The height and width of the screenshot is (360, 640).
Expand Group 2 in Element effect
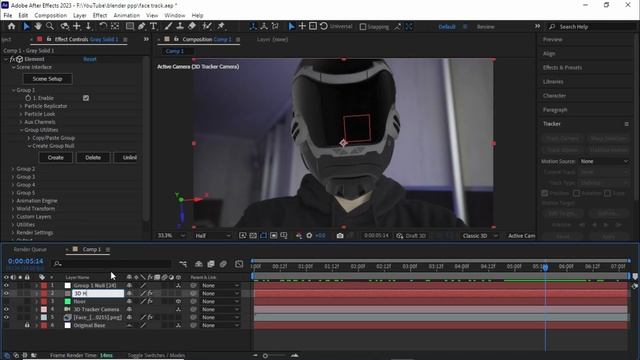[x=13, y=169]
